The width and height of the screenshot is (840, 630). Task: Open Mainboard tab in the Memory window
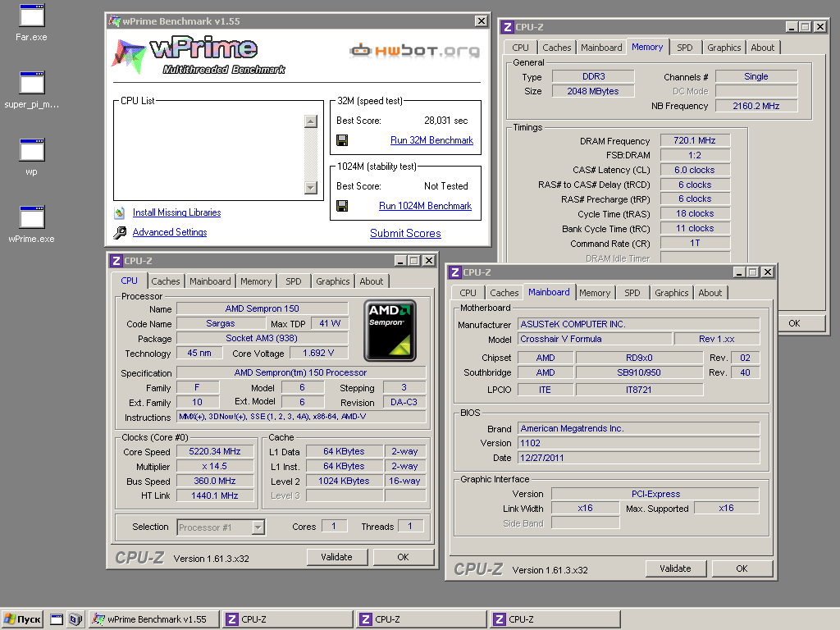pyautogui.click(x=601, y=48)
